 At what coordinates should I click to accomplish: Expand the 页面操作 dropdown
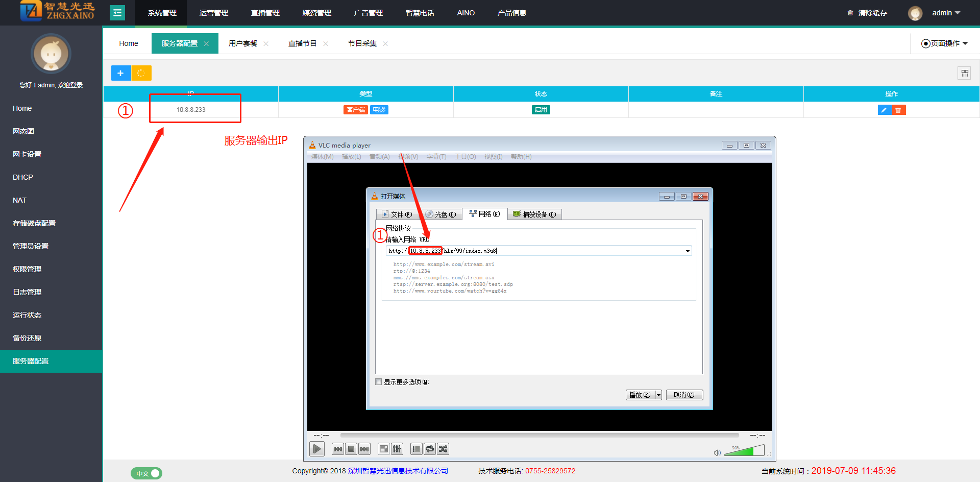[944, 43]
